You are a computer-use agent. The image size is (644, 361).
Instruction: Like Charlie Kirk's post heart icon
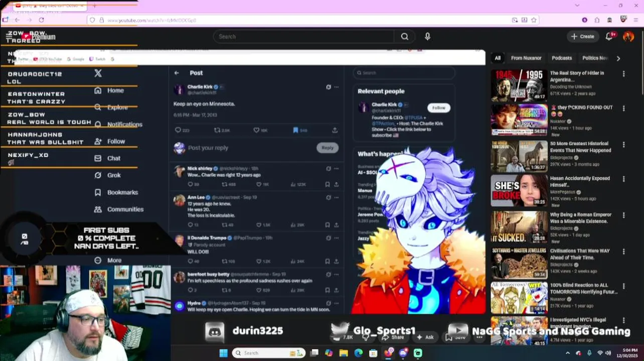click(x=256, y=130)
